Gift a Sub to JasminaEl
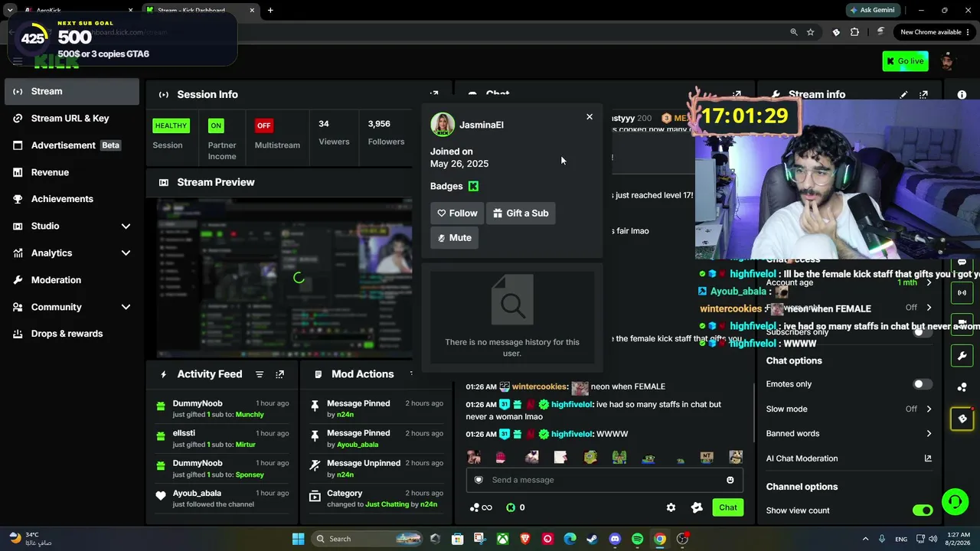This screenshot has height=551, width=980. click(521, 214)
